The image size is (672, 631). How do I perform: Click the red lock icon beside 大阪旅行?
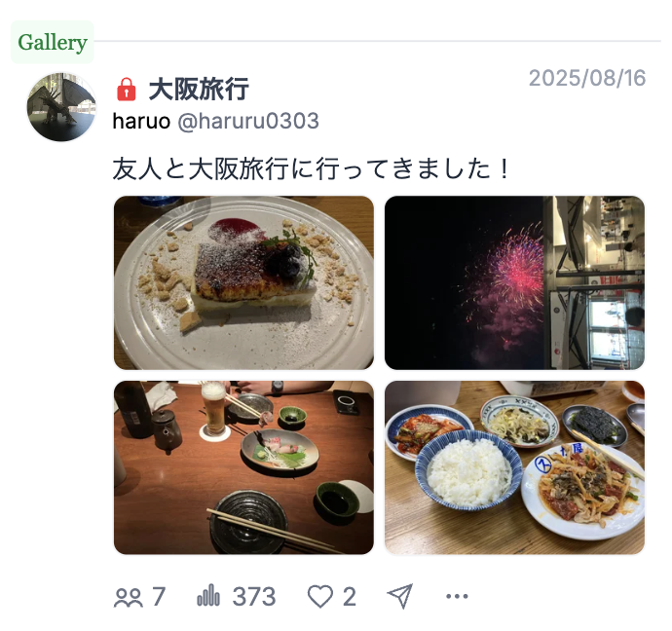tap(126, 90)
